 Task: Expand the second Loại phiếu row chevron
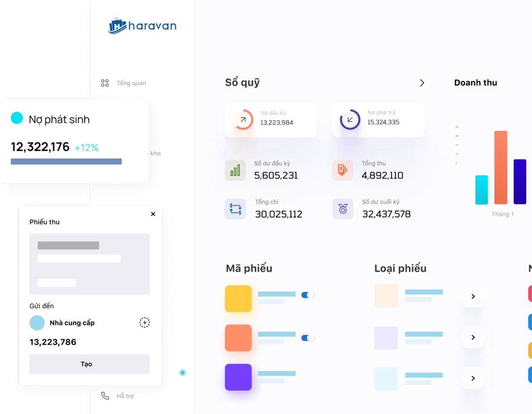[x=473, y=337]
